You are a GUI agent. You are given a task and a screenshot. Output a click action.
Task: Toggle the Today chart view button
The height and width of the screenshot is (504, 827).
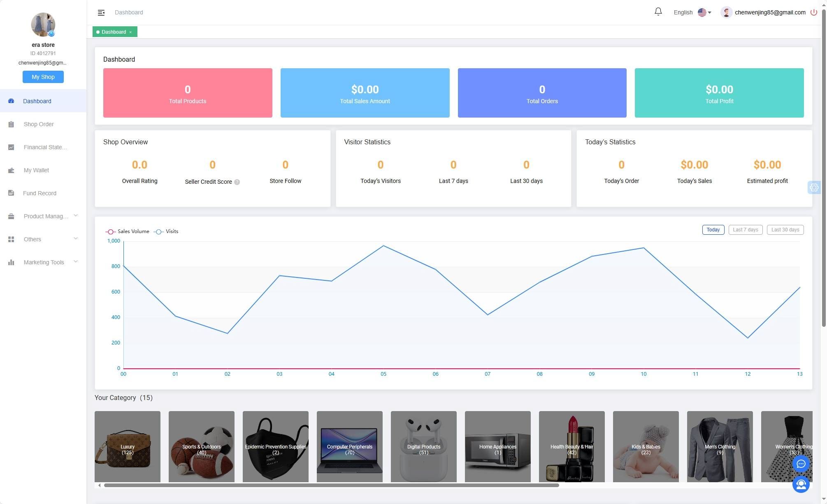(713, 229)
